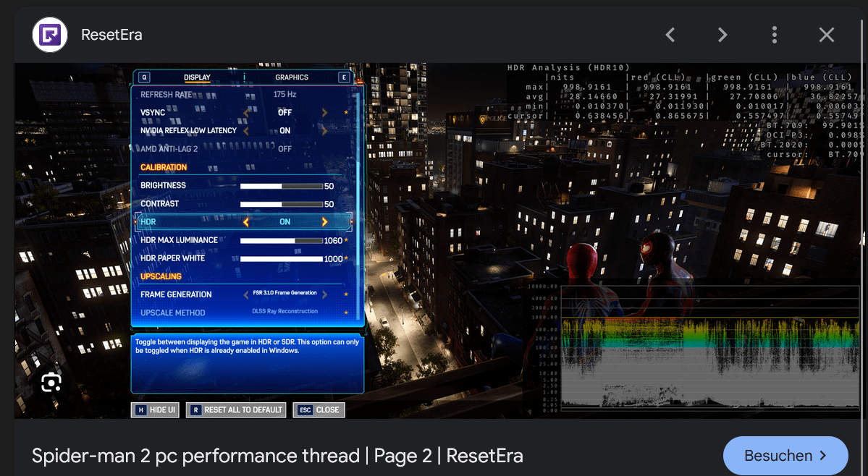The width and height of the screenshot is (868, 476).
Task: Click the 1060 max luminance value
Action: [333, 240]
